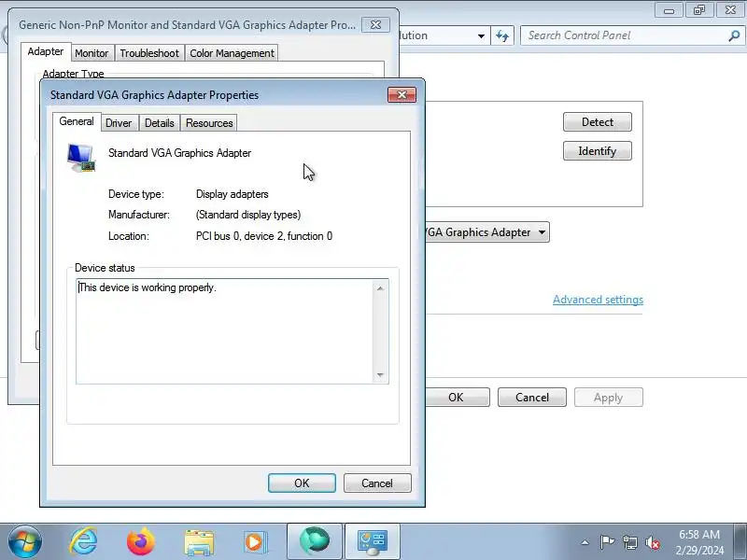Launch Internet Explorer from the taskbar

coord(83,542)
